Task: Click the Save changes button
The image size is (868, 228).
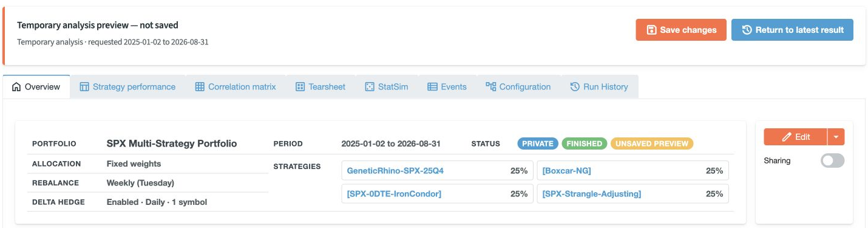Action: coord(681,30)
